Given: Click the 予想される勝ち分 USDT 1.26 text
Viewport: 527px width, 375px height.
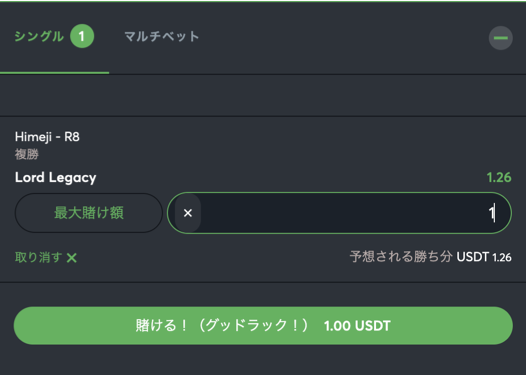Looking at the screenshot, I should [431, 257].
